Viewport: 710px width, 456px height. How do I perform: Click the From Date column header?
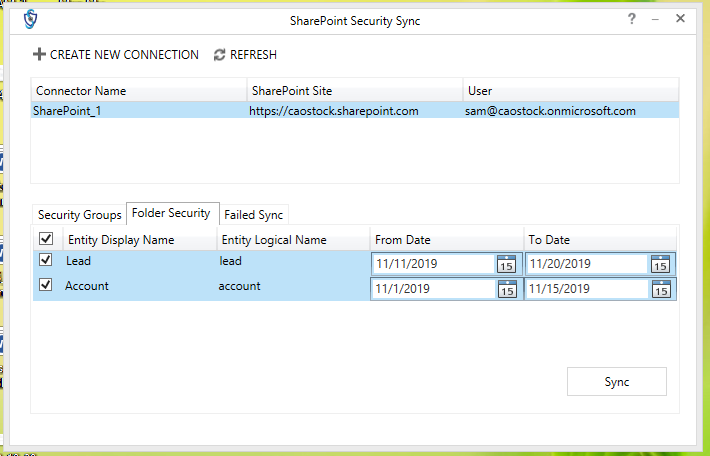pyautogui.click(x=446, y=240)
